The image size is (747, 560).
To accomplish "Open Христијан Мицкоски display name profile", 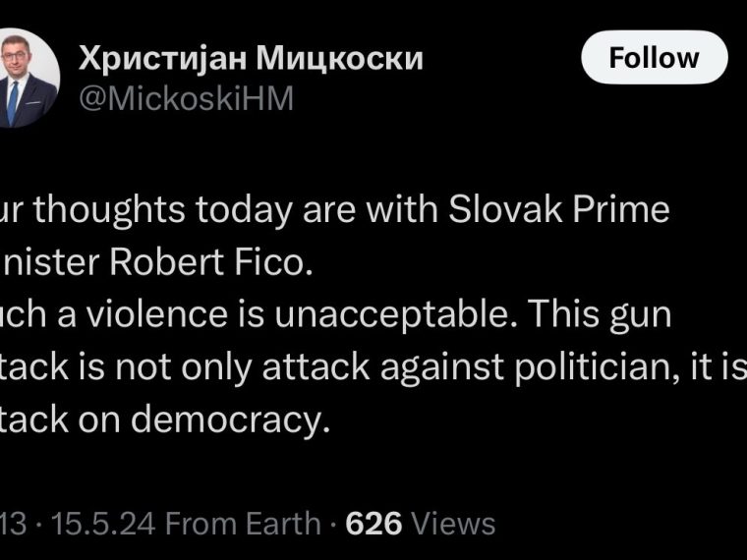I will click(251, 60).
